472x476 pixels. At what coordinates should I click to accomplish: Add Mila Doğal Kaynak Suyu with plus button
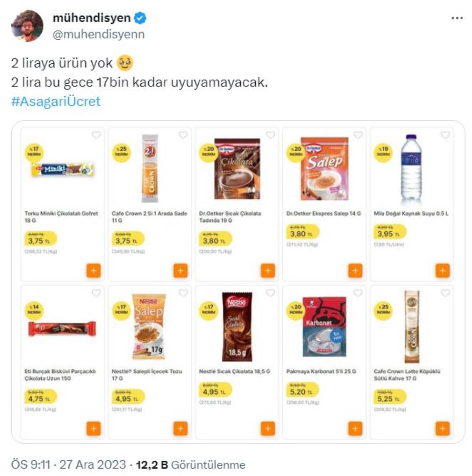(x=442, y=270)
